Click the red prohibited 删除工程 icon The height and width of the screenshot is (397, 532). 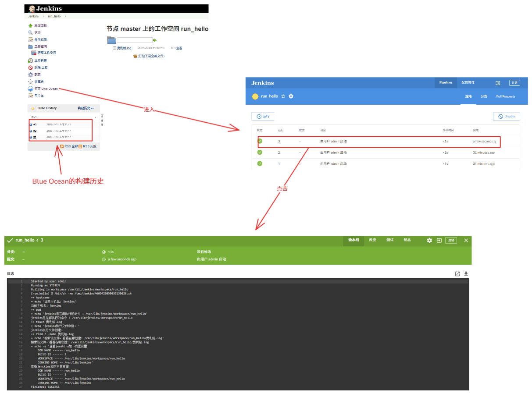click(x=30, y=67)
